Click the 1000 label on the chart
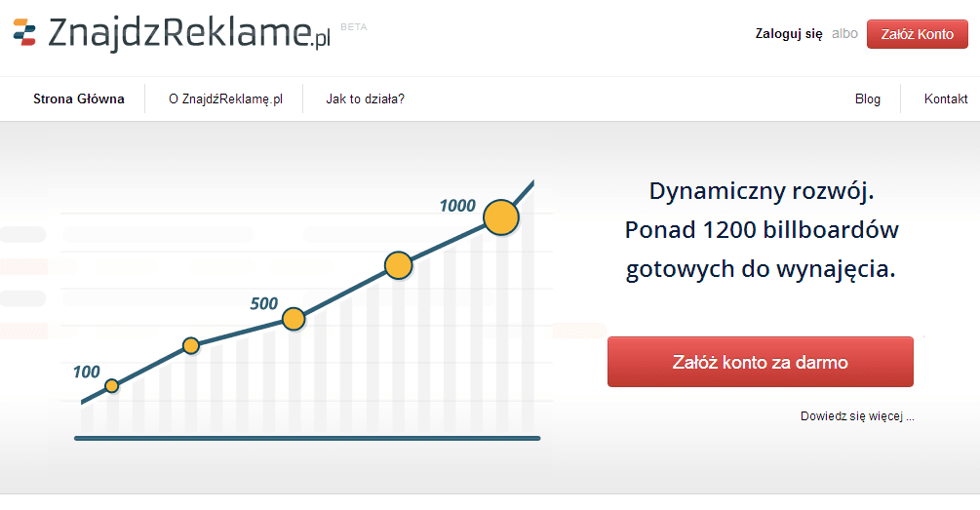This screenshot has height=510, width=980. click(x=456, y=206)
